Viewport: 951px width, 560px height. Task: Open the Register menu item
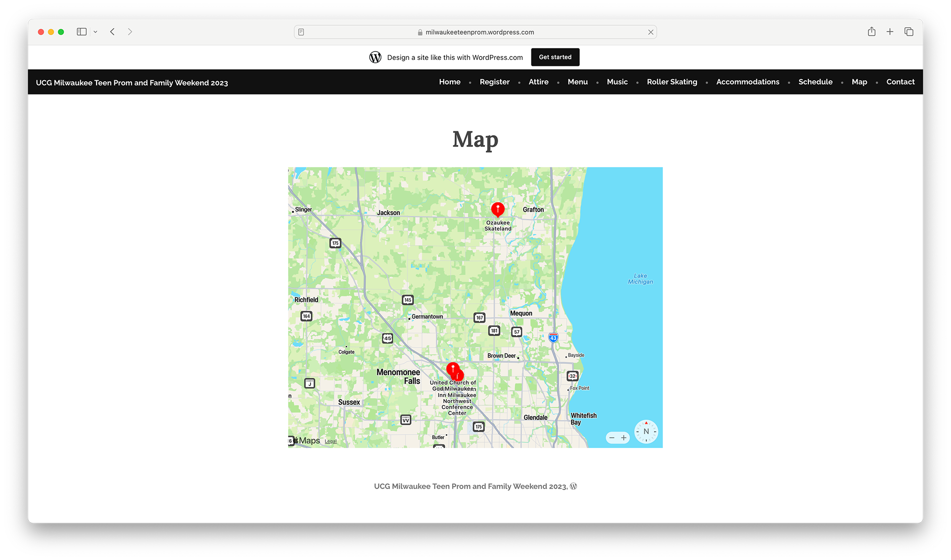(494, 82)
